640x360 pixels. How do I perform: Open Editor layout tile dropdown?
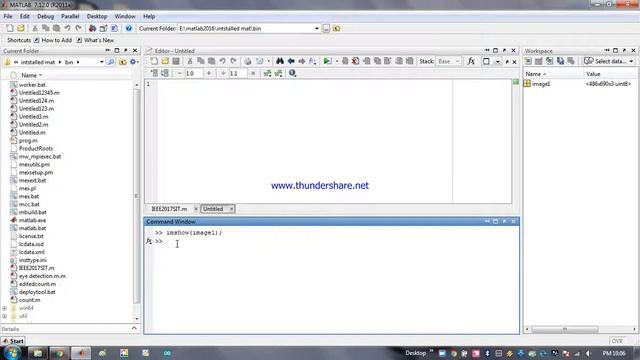[x=498, y=62]
